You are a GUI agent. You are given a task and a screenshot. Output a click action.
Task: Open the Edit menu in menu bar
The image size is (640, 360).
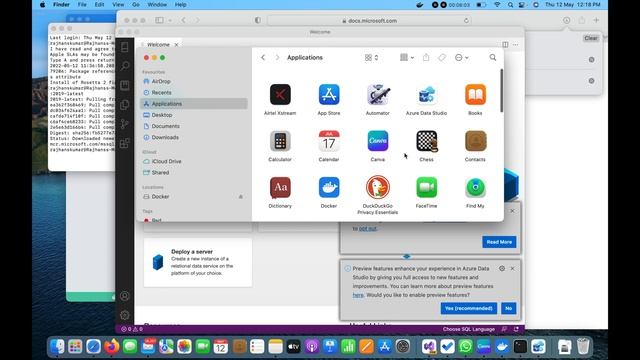(x=100, y=5)
